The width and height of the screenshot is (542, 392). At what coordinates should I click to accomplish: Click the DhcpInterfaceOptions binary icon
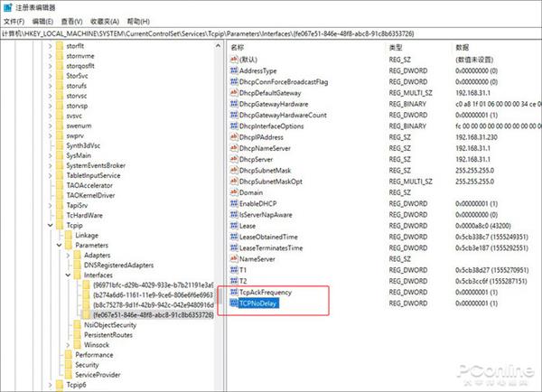click(x=234, y=126)
